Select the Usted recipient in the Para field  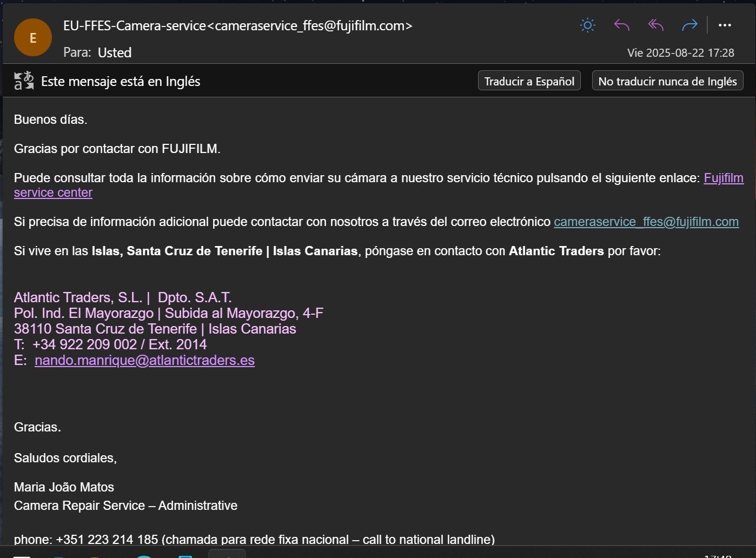[x=115, y=52]
